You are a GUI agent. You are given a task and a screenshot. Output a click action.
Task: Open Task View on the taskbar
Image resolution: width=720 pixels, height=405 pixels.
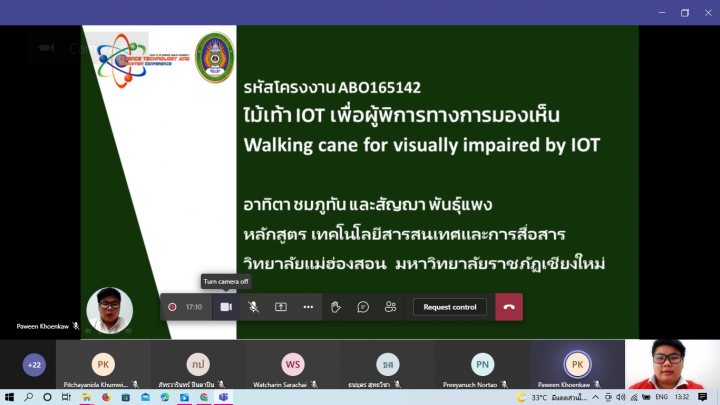[66, 397]
